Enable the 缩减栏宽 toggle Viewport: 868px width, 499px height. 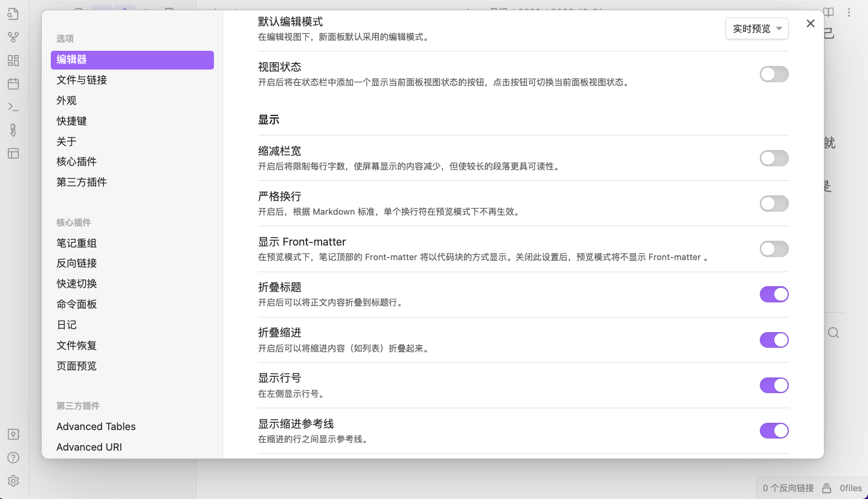coord(774,158)
